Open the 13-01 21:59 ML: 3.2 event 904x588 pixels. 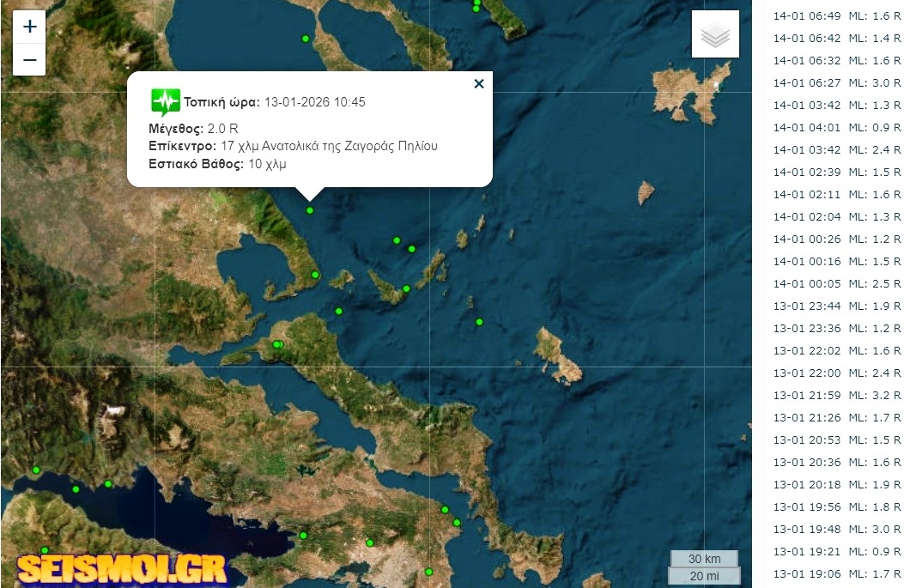point(836,396)
